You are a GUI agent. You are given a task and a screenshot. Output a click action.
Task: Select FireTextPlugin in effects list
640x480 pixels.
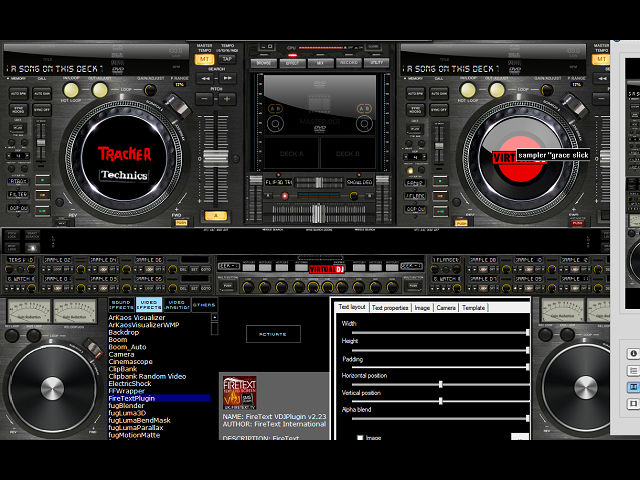[x=159, y=398]
